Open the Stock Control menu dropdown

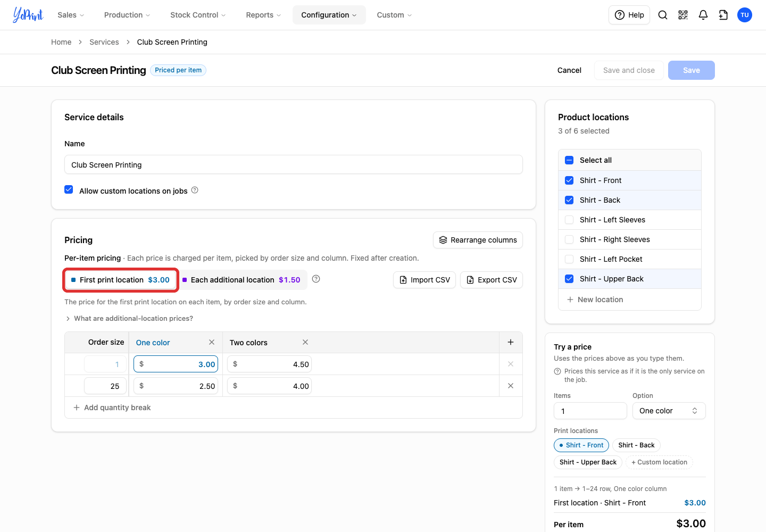(x=198, y=15)
